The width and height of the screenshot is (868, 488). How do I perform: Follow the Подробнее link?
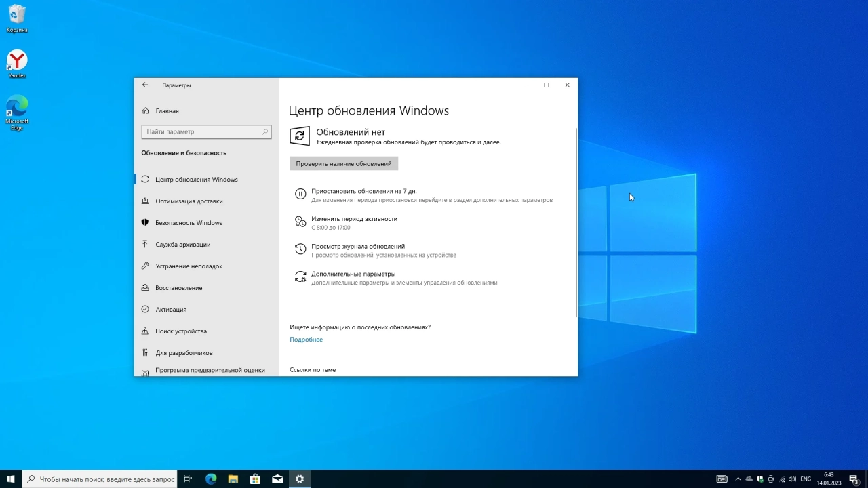tap(307, 340)
